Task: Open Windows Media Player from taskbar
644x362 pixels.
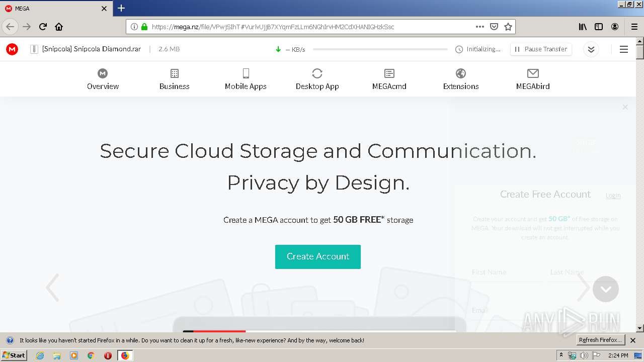Action: [74, 355]
